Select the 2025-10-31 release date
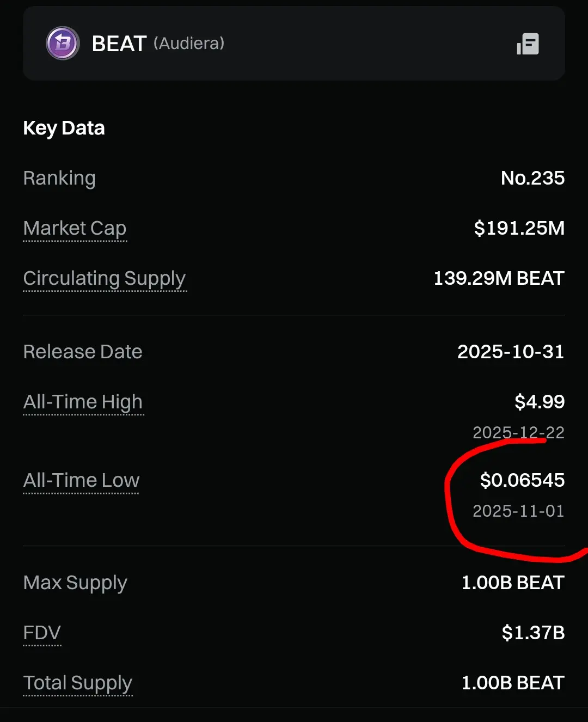This screenshot has height=722, width=588. coord(511,352)
